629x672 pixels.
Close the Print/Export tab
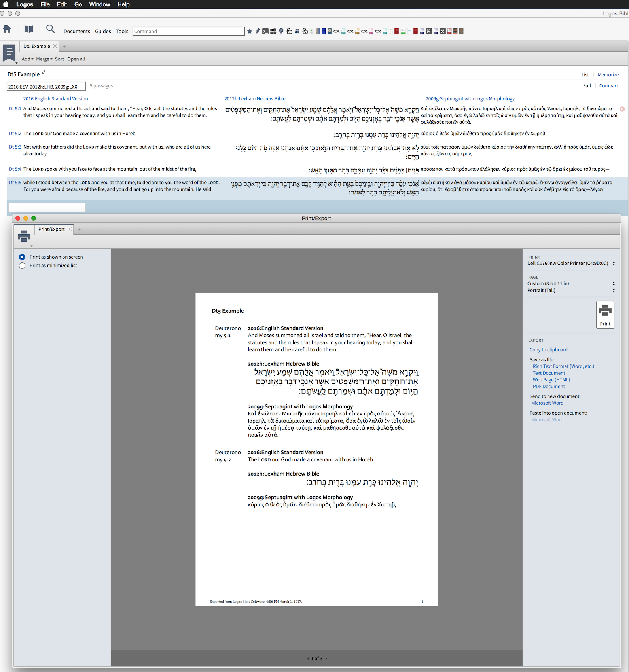tap(70, 229)
